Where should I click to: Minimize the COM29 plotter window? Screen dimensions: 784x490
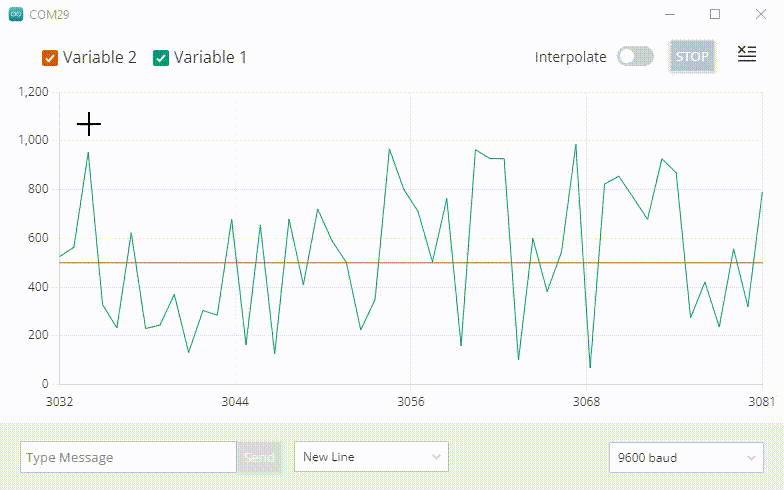669,15
